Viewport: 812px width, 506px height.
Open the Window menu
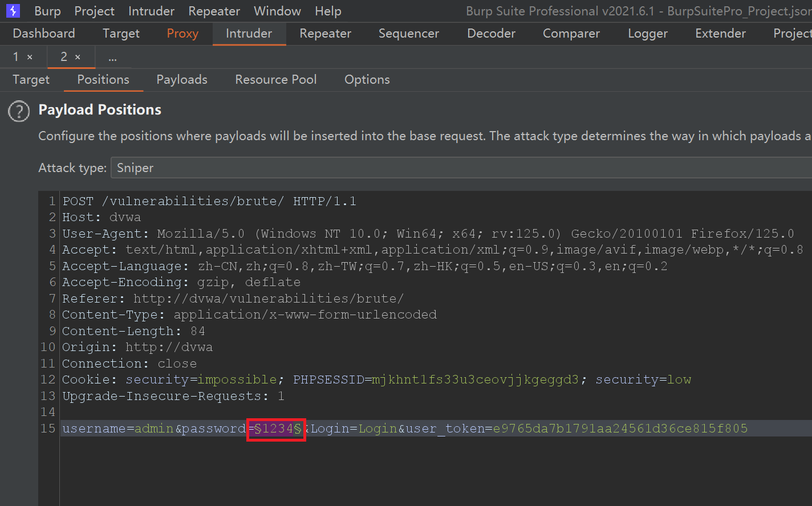pyautogui.click(x=277, y=11)
